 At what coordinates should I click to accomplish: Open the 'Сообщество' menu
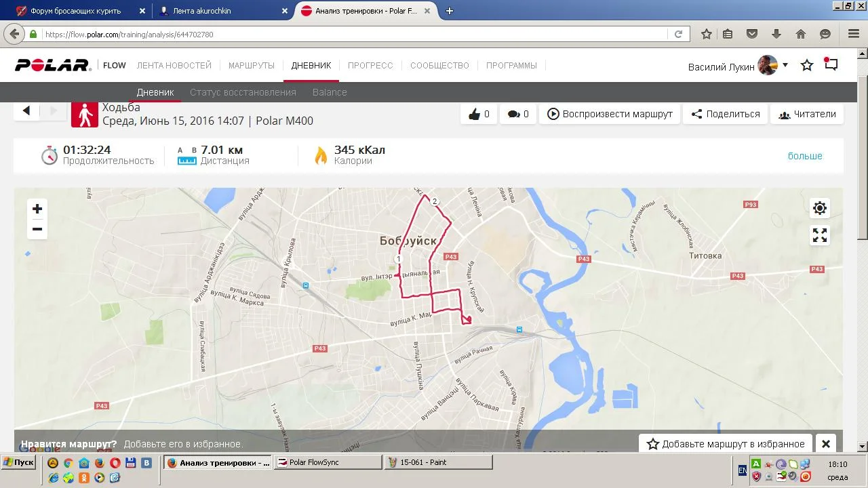pyautogui.click(x=439, y=65)
